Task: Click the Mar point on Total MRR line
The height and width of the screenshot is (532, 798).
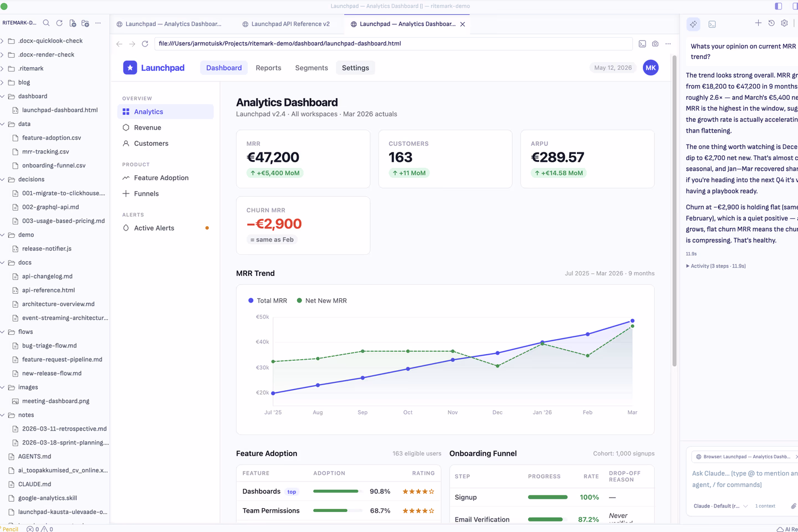Action: point(632,321)
